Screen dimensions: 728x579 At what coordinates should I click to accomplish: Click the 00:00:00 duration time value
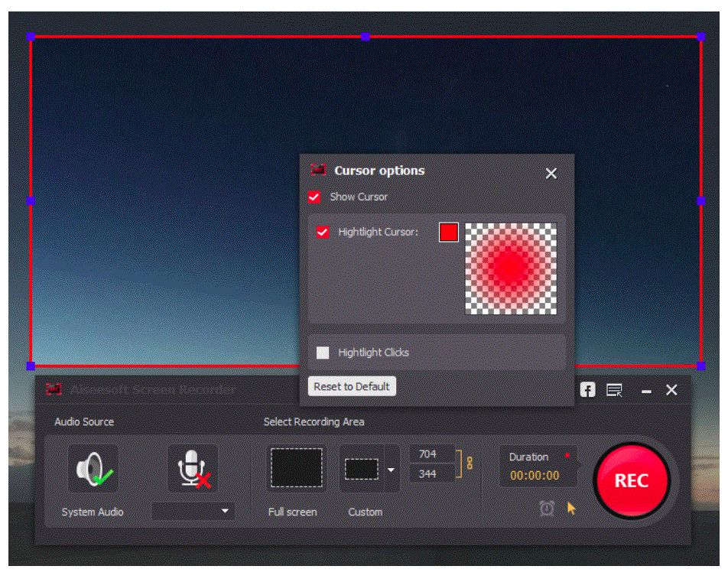(x=535, y=476)
